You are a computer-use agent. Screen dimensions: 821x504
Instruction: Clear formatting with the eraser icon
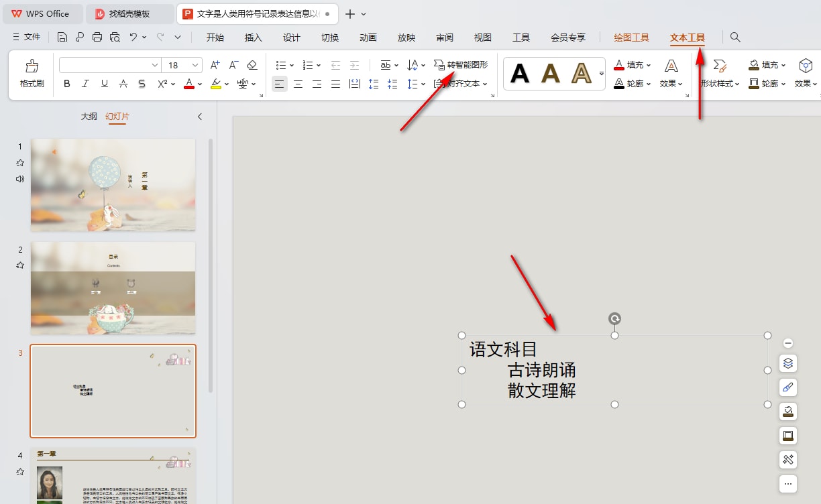252,65
